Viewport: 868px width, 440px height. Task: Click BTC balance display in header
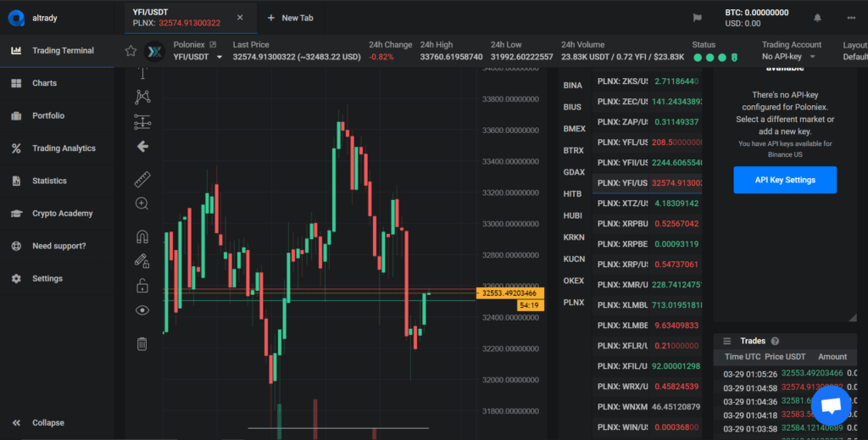point(757,13)
